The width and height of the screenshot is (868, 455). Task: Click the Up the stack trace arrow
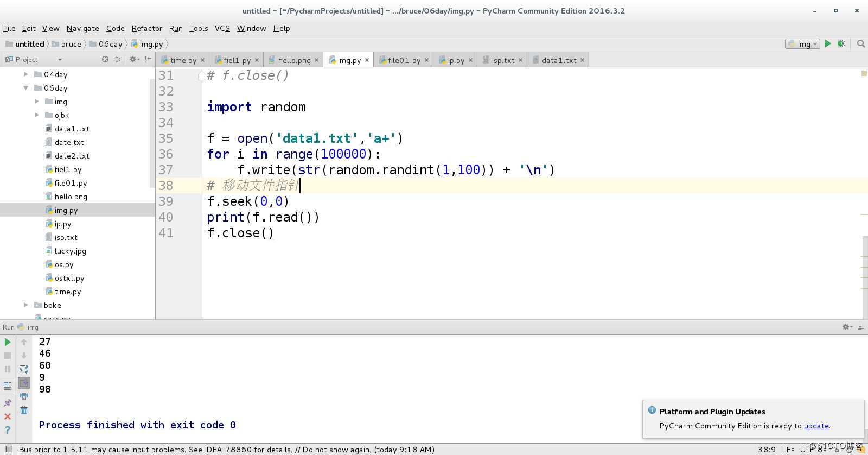pyautogui.click(x=24, y=342)
